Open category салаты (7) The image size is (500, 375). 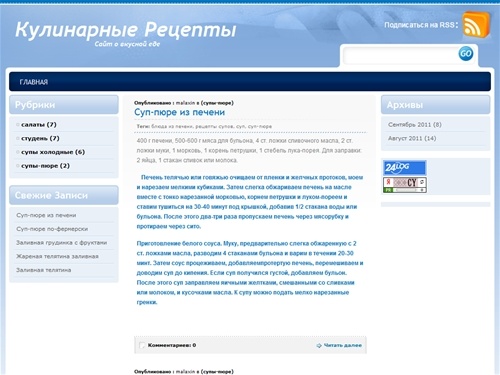39,125
